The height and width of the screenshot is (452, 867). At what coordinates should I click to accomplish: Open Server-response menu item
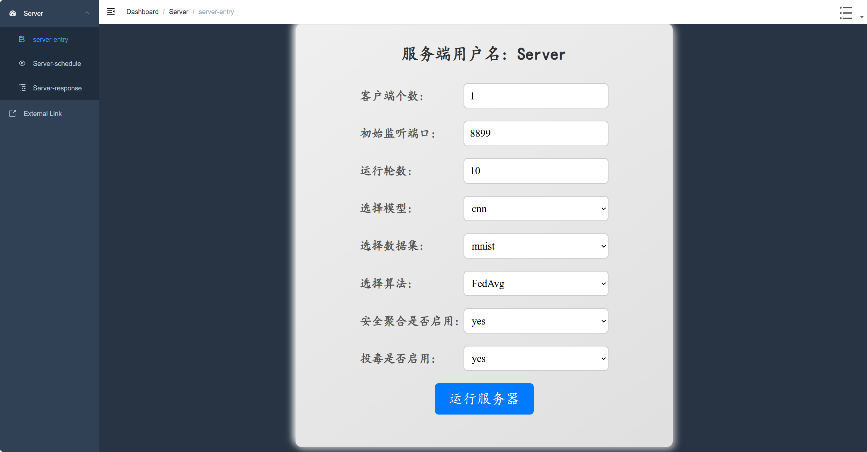pyautogui.click(x=57, y=88)
